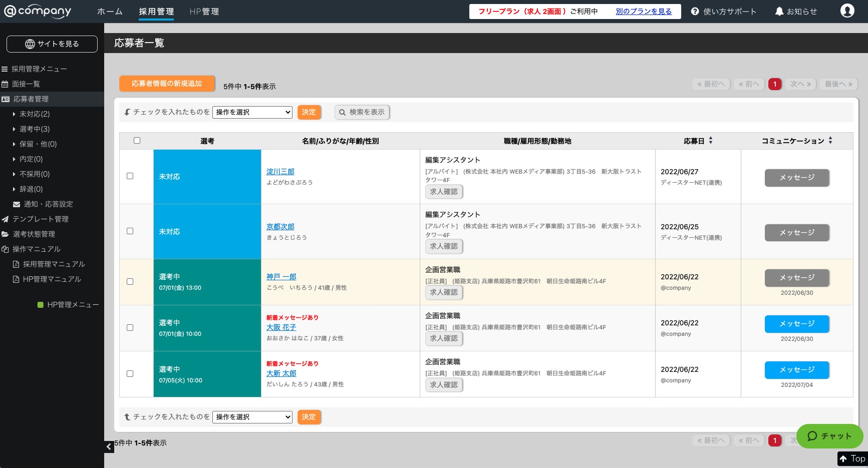Collapse sidebar with the left arrow icon
Screen dimensions: 868x468
pos(109,446)
